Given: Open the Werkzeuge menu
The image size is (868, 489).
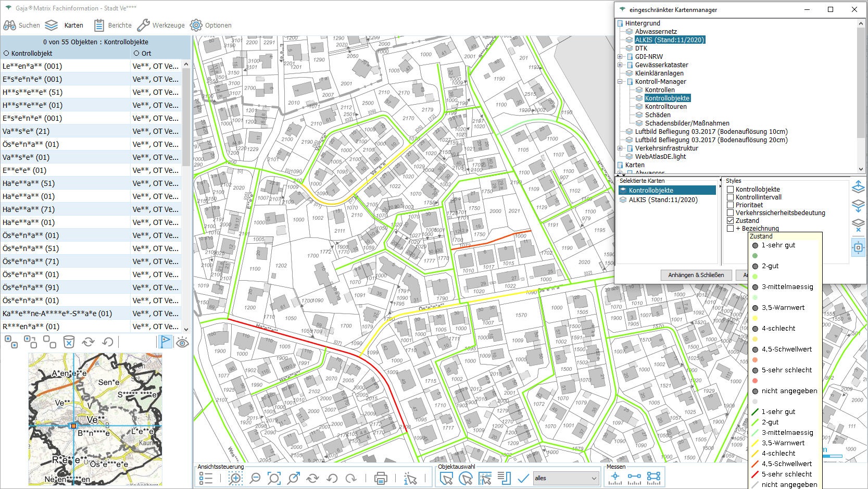Looking at the screenshot, I should tap(161, 25).
